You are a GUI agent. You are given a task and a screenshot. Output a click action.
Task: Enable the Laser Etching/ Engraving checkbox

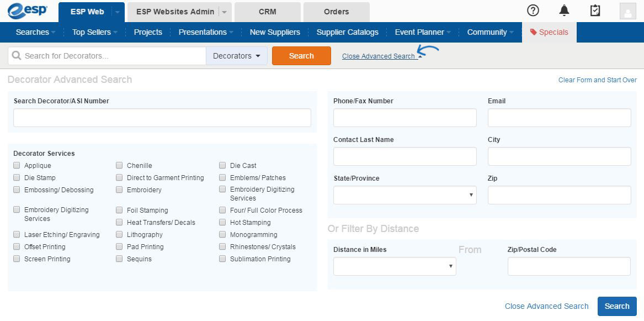pyautogui.click(x=17, y=234)
